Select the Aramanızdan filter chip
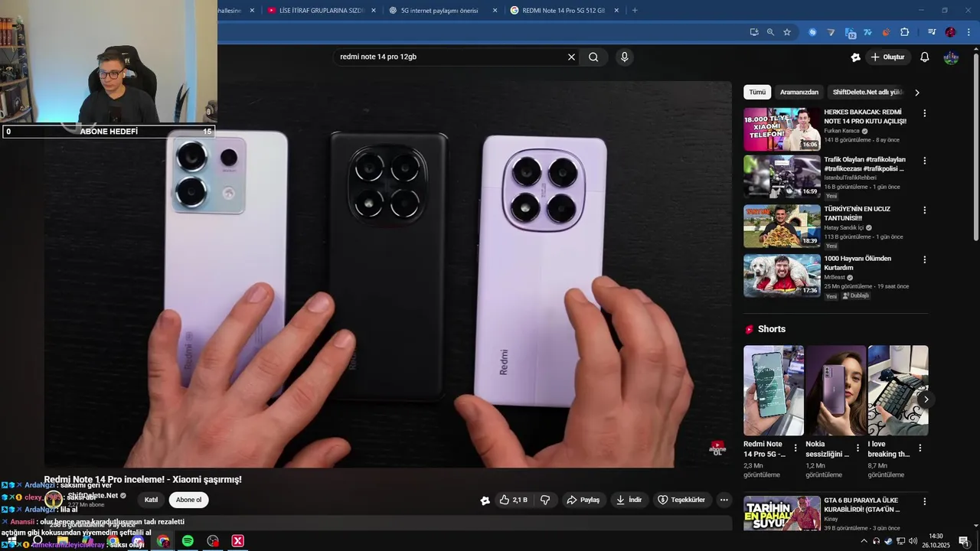The height and width of the screenshot is (551, 980). tap(799, 92)
